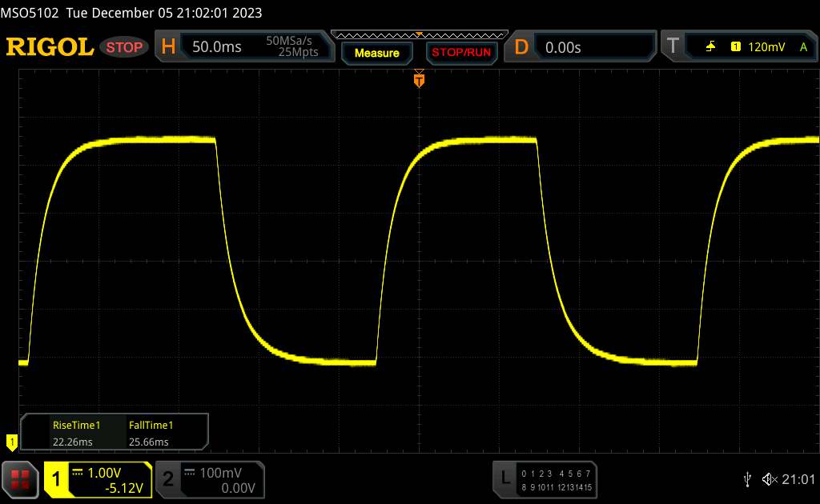Screen dimensions: 820x504
Task: Select the FallTime1 measurement value 25.66ms
Action: point(149,442)
